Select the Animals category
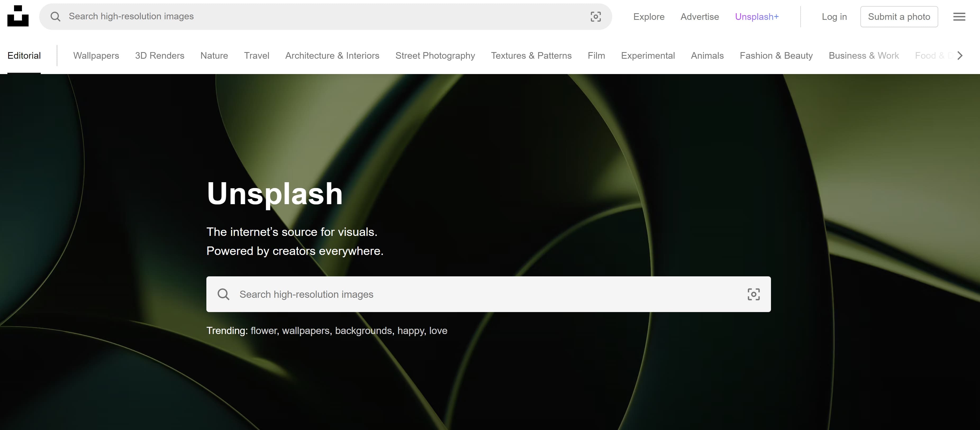Image resolution: width=980 pixels, height=430 pixels. [x=707, y=56]
